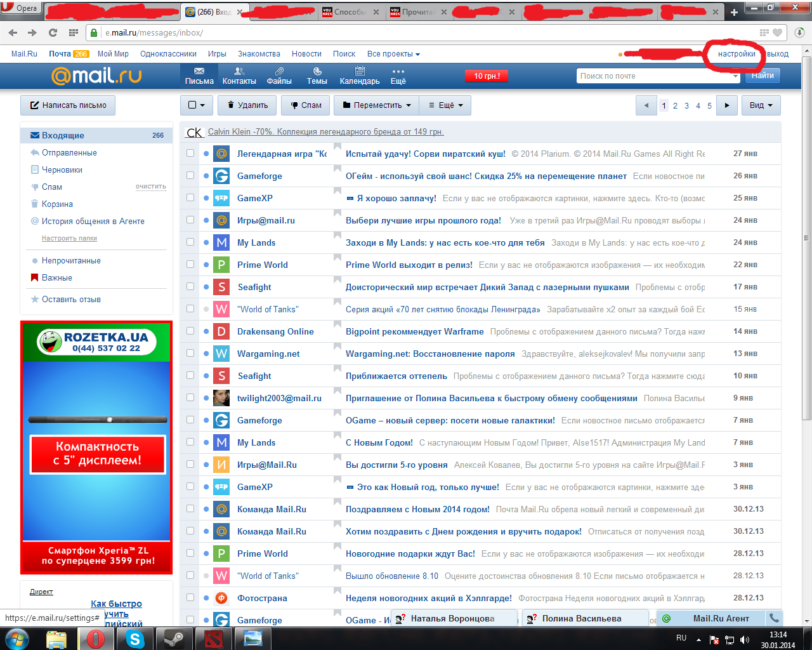Open the Отправленные folder
This screenshot has width=812, height=650.
[x=69, y=152]
